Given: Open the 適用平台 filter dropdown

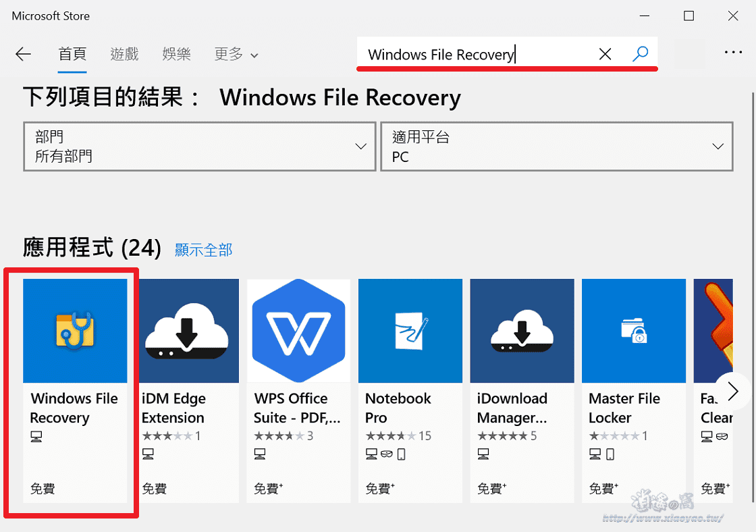Looking at the screenshot, I should coord(557,146).
